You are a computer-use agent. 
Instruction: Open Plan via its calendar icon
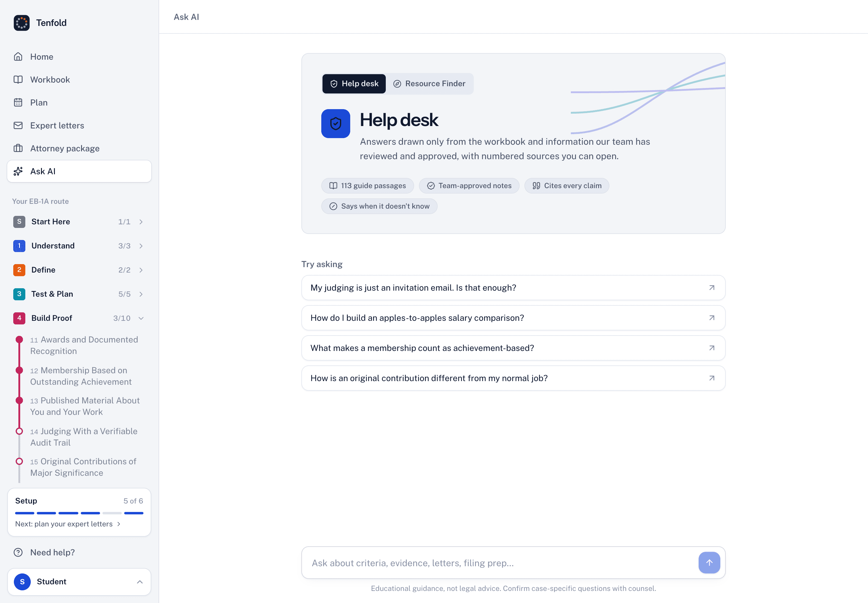coord(18,103)
